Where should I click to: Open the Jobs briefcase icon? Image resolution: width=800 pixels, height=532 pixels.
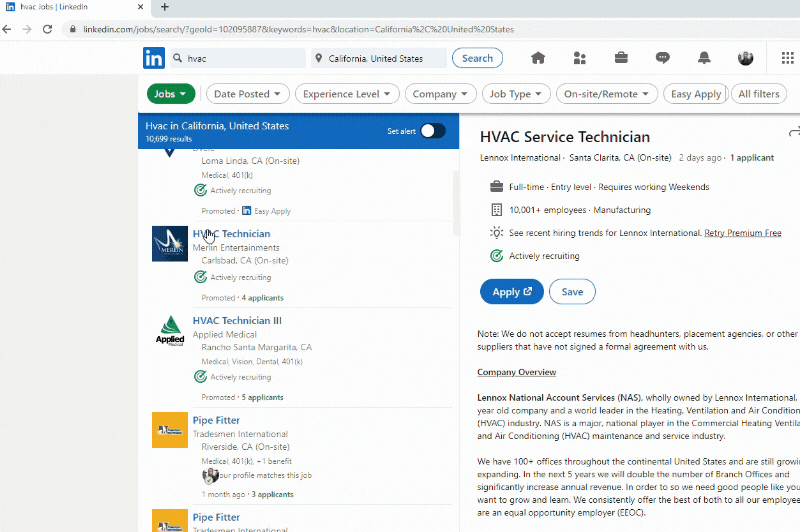coord(621,58)
